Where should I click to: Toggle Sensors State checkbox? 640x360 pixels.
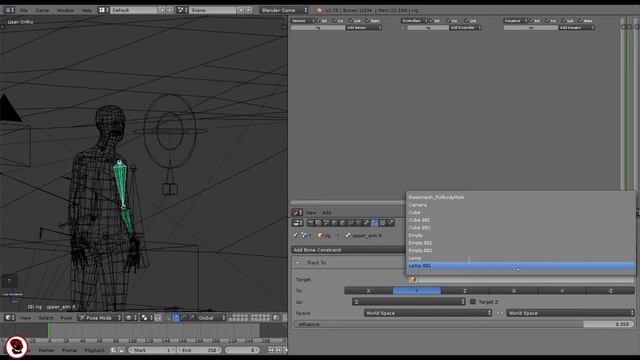pyautogui.click(x=367, y=20)
